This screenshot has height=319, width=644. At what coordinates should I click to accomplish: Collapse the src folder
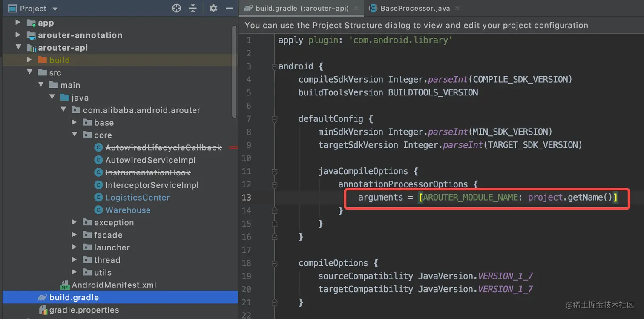29,72
